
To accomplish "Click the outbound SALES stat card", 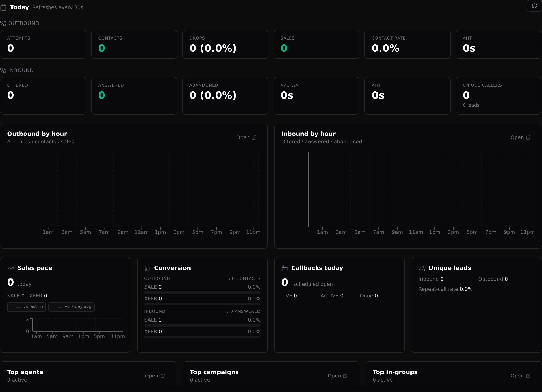I will 316,44.
